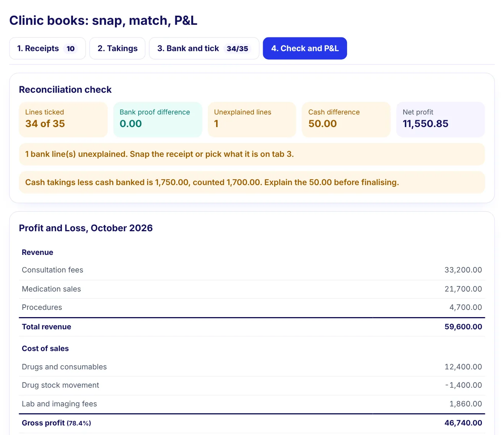Select the Medication sales row label
Screen dimensions: 504x435
[52, 289]
